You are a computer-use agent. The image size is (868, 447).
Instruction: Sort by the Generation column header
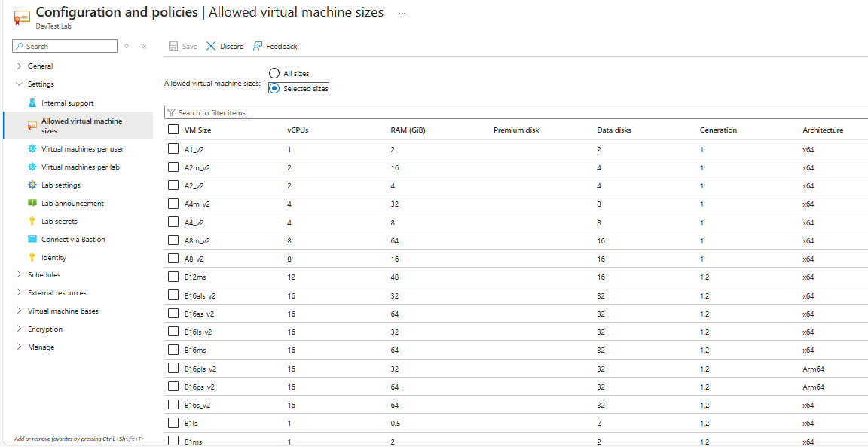coord(719,130)
